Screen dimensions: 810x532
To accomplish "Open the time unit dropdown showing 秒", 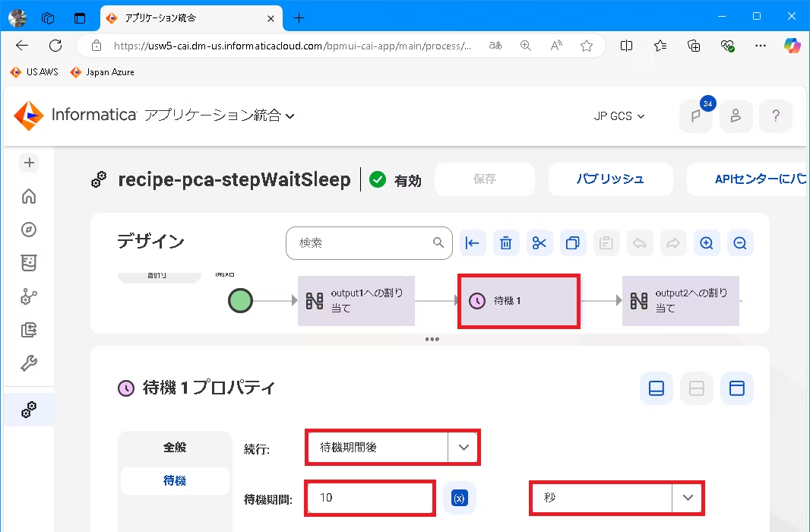I will click(617, 498).
